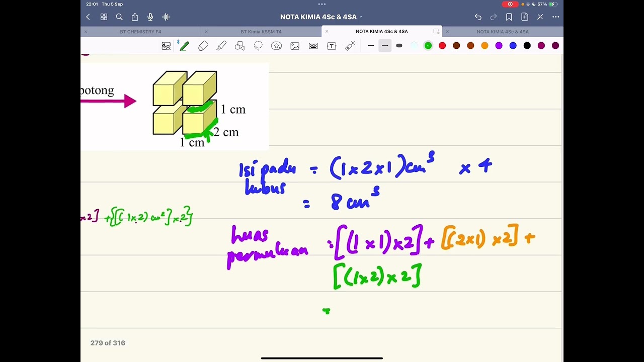Open the page thumbnails grid view
The width and height of the screenshot is (644, 362).
104,17
